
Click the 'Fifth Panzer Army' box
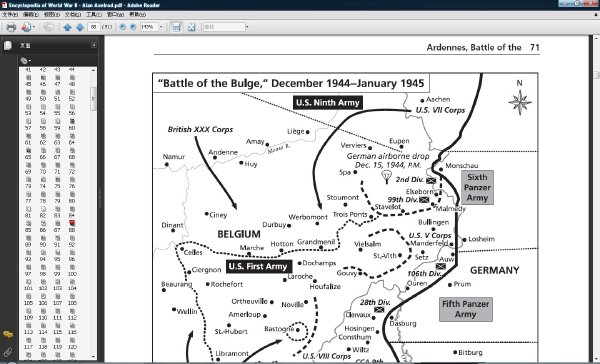[x=466, y=309]
